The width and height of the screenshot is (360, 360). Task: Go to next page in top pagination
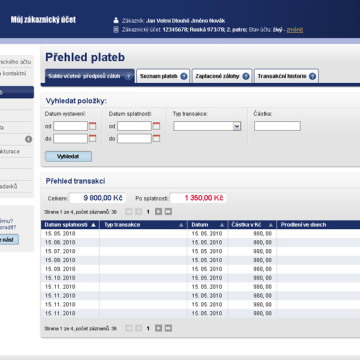[159, 211]
